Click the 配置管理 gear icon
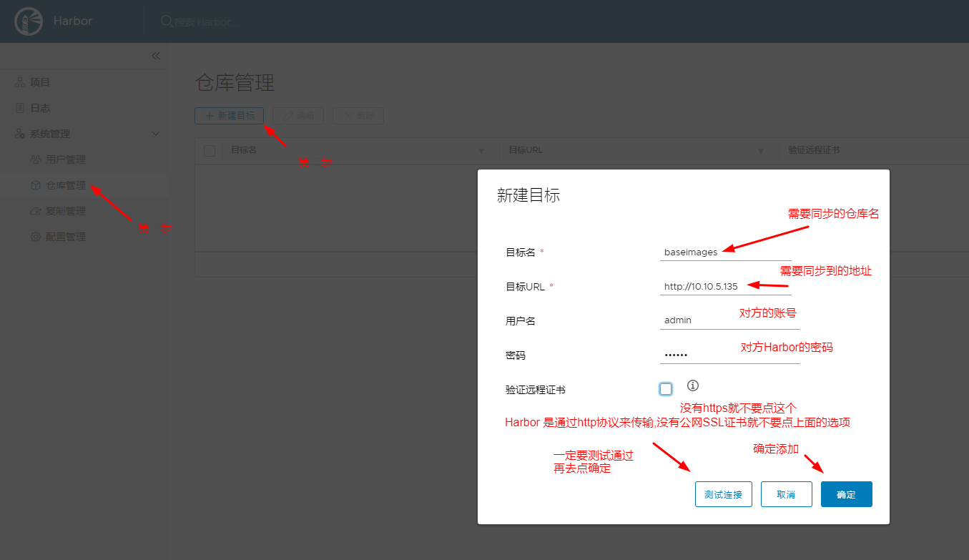 (x=36, y=237)
